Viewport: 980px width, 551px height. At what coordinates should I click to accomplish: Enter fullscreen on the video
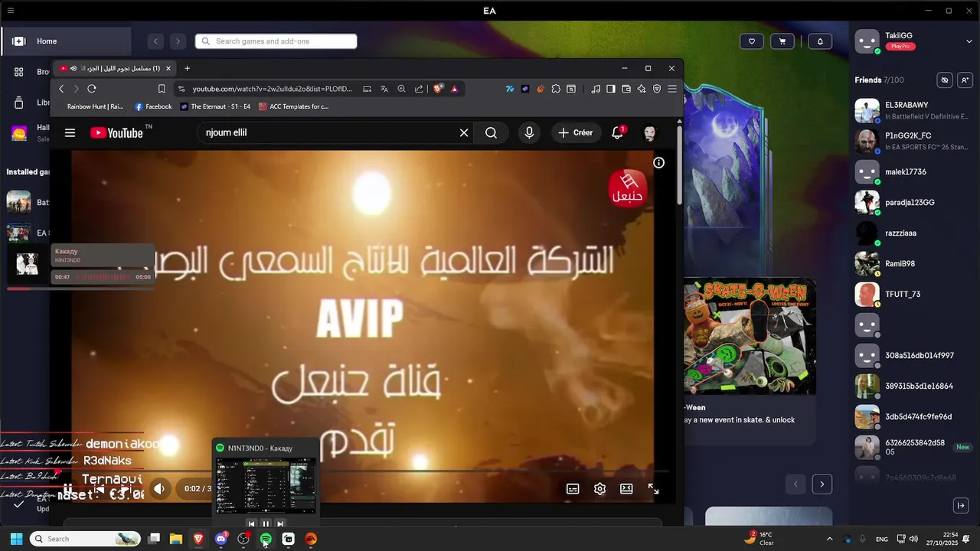[653, 488]
